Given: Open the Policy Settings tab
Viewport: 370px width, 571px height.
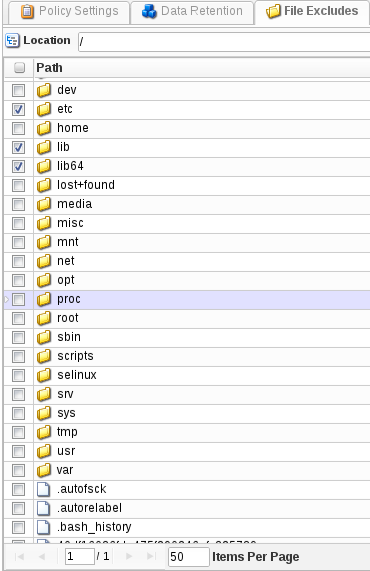Looking at the screenshot, I should 70,12.
